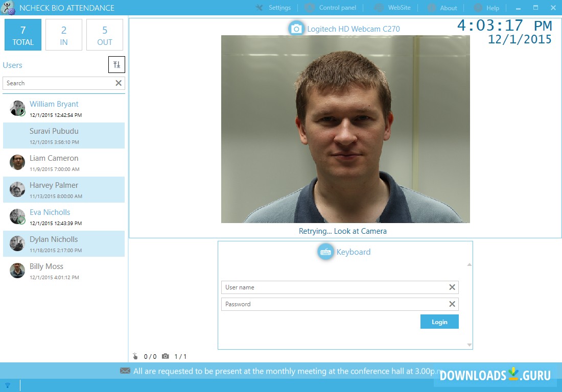Click the fingerprint capture status icon
562x392 pixels.
(135, 356)
